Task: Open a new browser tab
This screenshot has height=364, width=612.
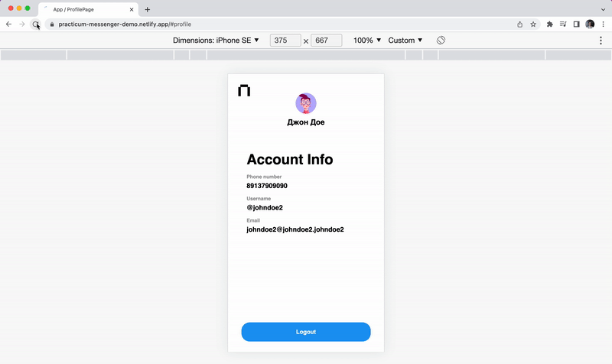Action: coord(148,9)
